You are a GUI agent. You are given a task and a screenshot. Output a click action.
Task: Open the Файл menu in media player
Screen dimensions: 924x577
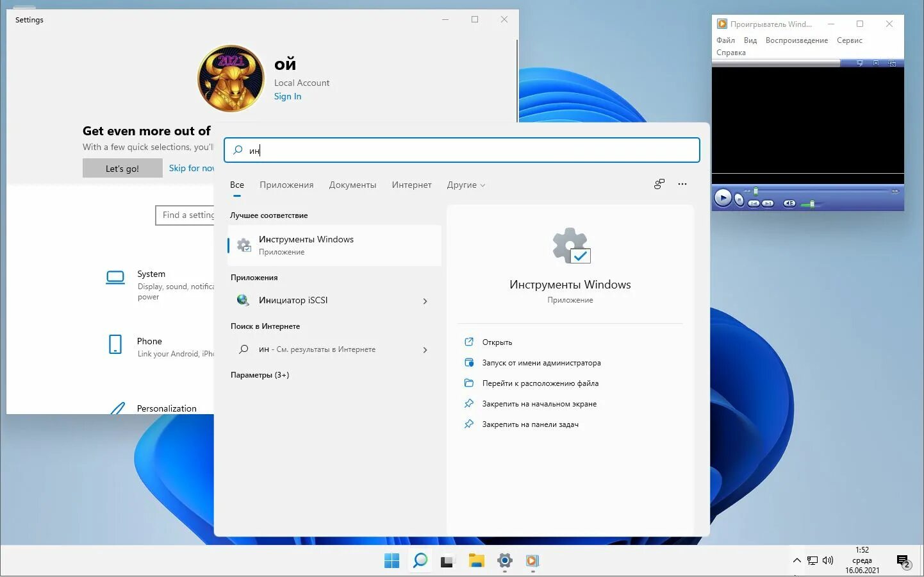click(725, 40)
